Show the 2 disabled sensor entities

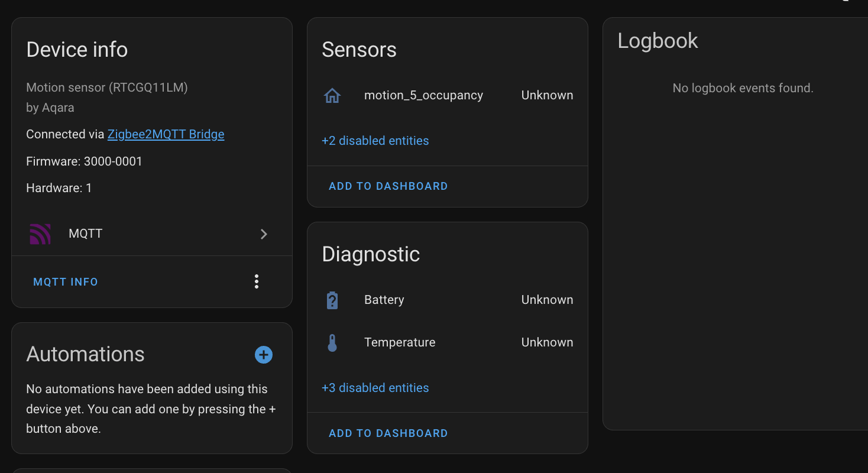(375, 140)
